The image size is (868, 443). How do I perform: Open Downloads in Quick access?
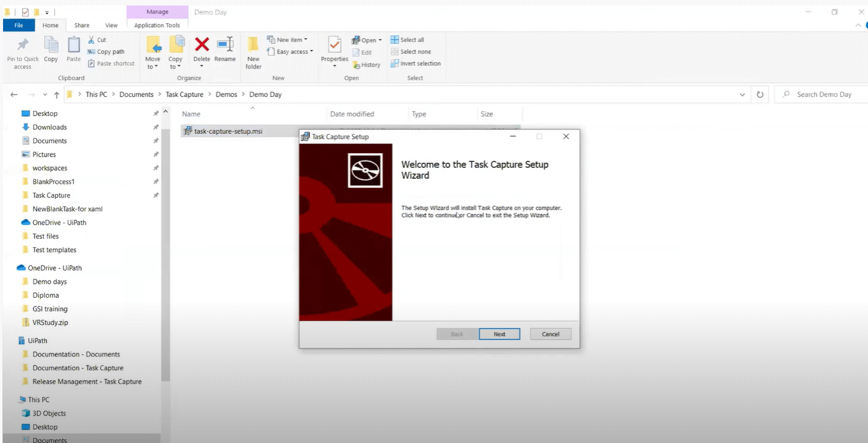(49, 127)
